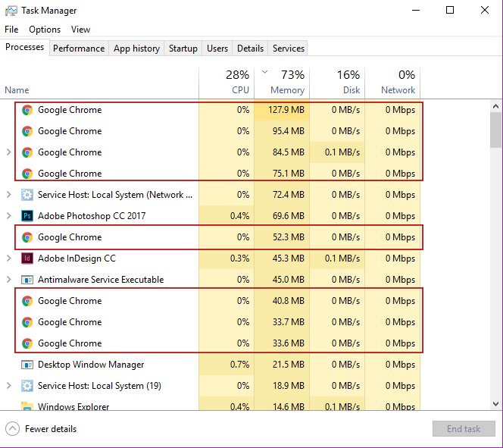This screenshot has width=503, height=448.
Task: Switch to the Startup tab
Action: [183, 49]
